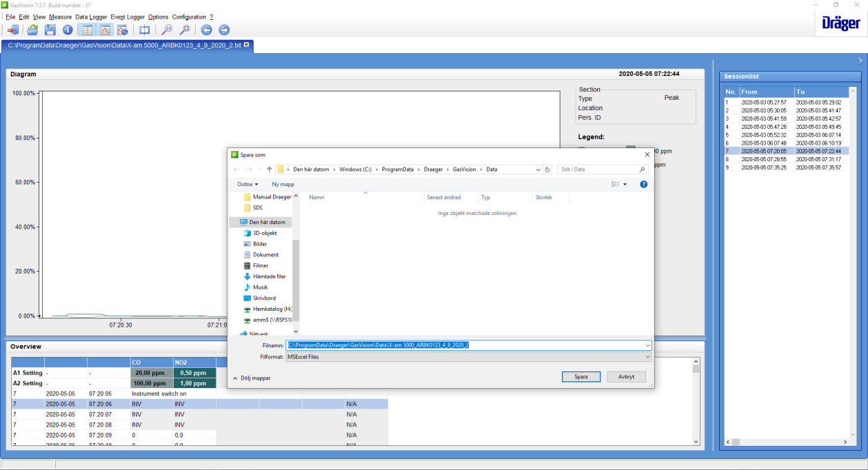Click the left blue arrow icon
Viewport: 868px width, 470px height.
pos(206,30)
